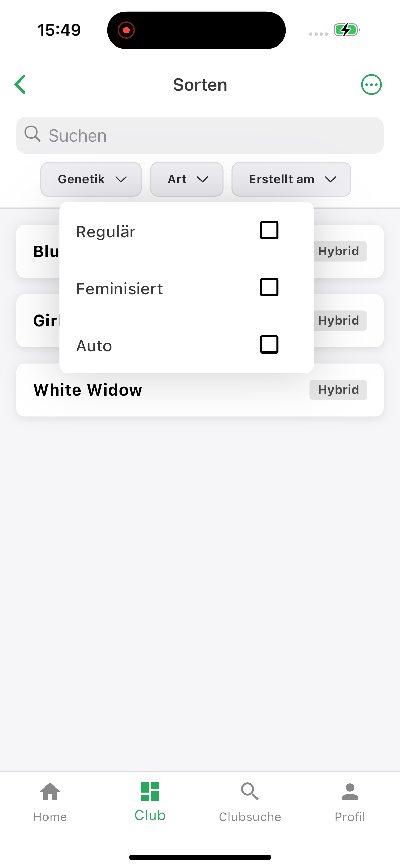Focus the Suchen search field
The image size is (400, 868).
click(200, 135)
